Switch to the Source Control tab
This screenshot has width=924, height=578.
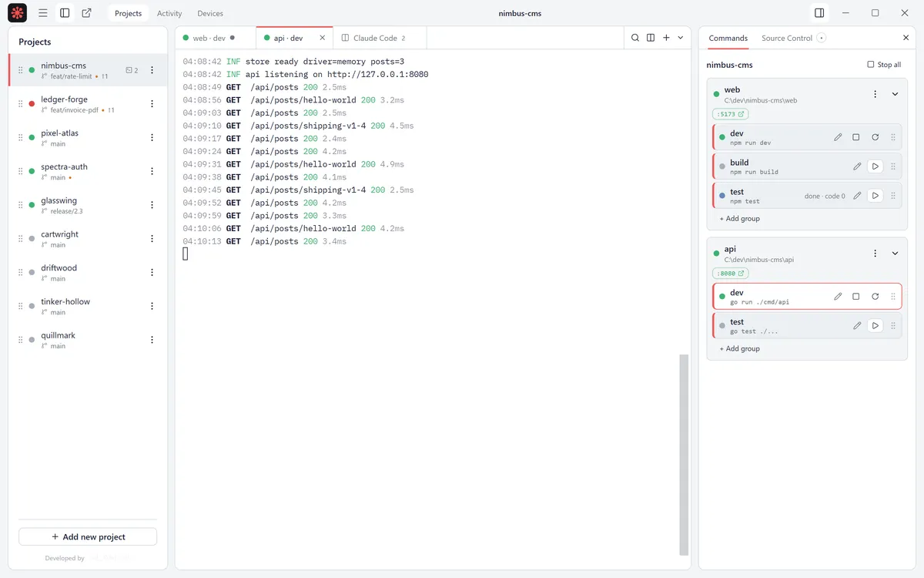[x=787, y=38]
